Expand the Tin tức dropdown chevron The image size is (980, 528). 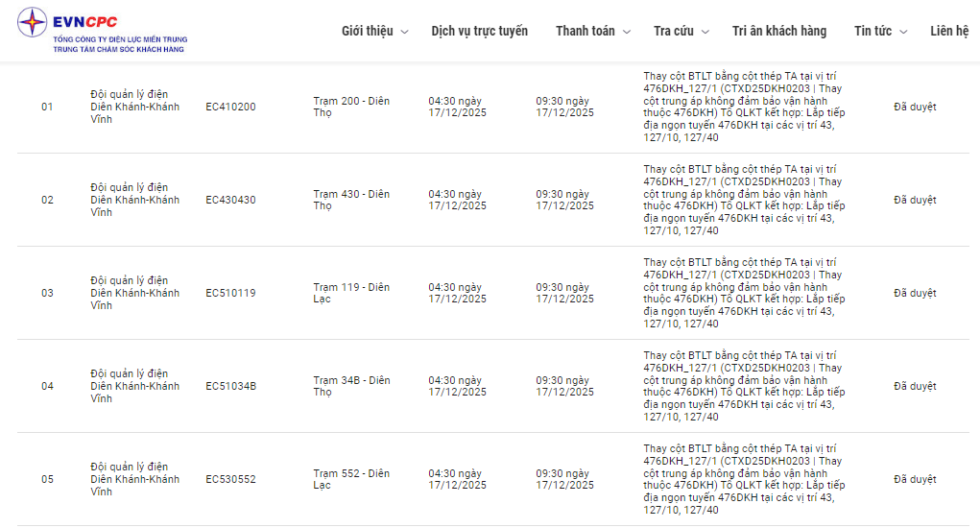point(903,32)
